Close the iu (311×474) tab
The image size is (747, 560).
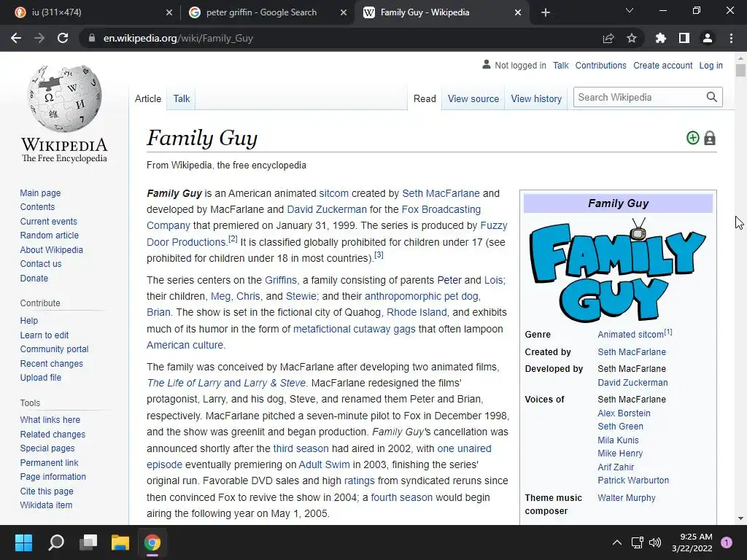[x=169, y=13]
